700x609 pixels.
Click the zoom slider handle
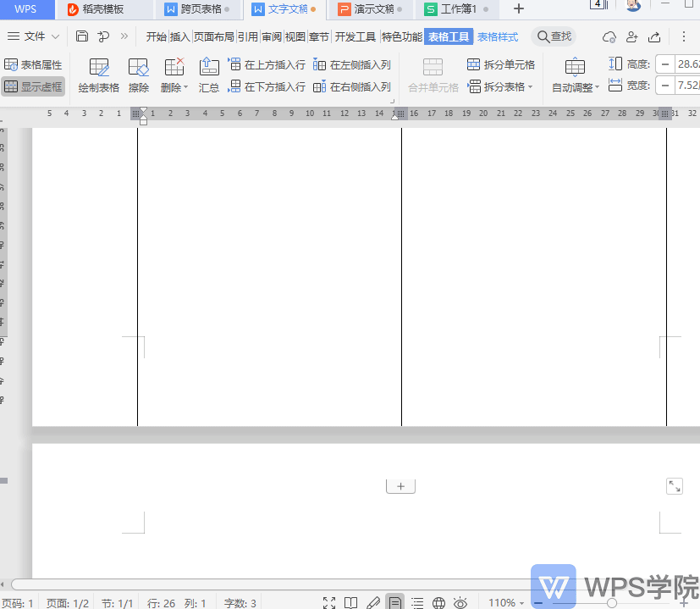[x=612, y=603]
